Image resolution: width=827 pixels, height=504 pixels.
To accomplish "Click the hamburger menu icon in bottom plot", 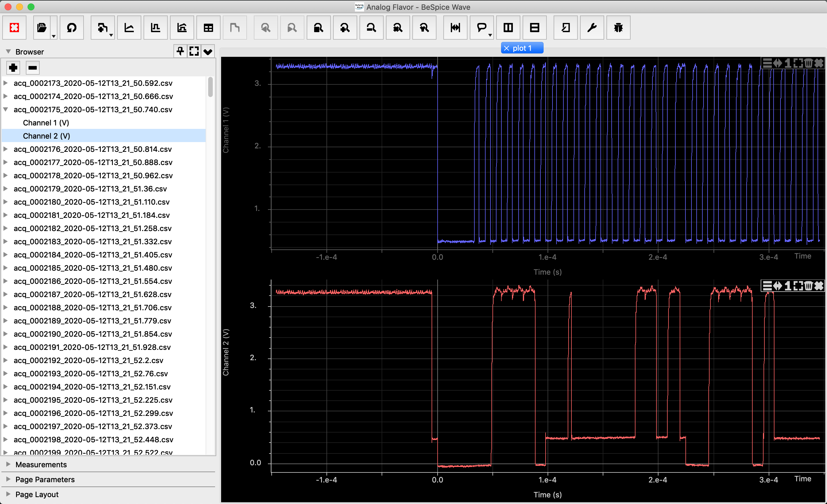I will 767,286.
